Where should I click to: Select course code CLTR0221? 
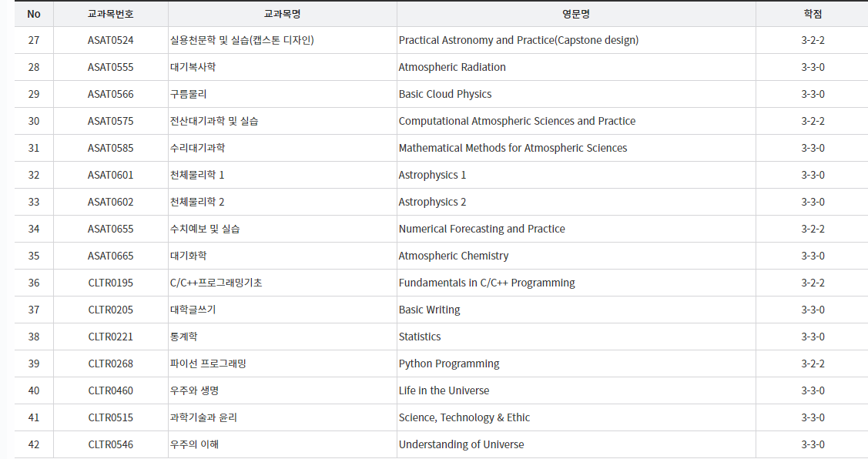click(x=111, y=337)
